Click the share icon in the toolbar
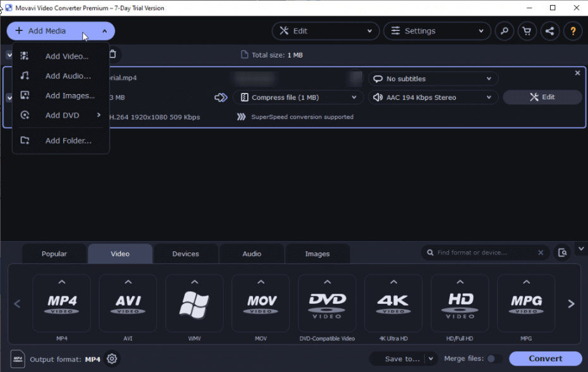This screenshot has height=372, width=588. [x=550, y=31]
